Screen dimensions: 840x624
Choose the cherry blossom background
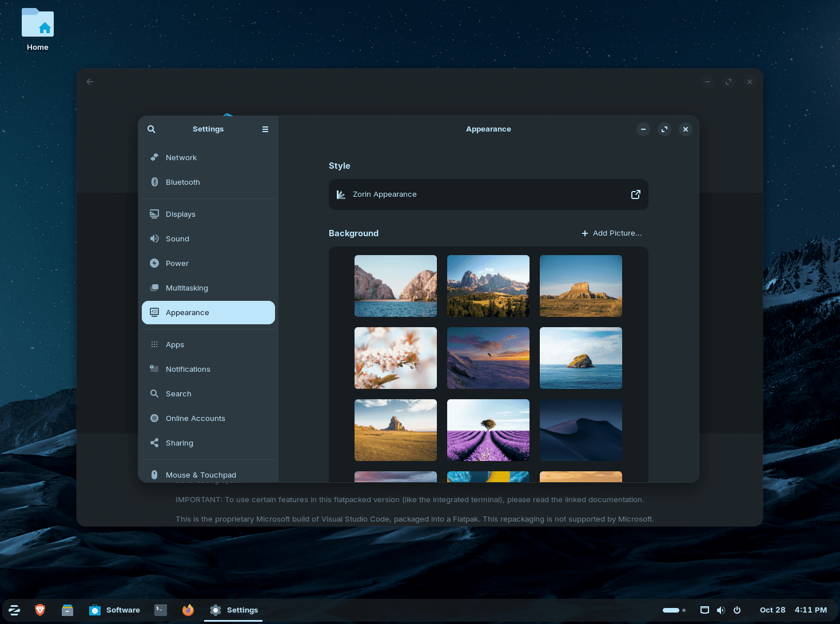pyautogui.click(x=395, y=357)
